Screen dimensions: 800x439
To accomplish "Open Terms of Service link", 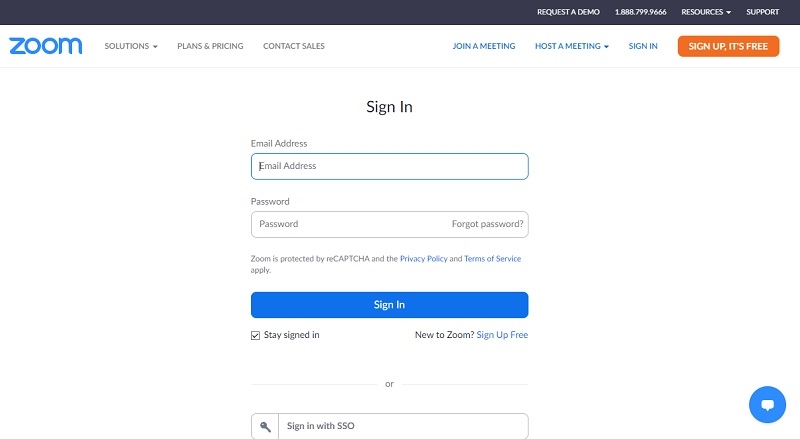I will pos(492,259).
